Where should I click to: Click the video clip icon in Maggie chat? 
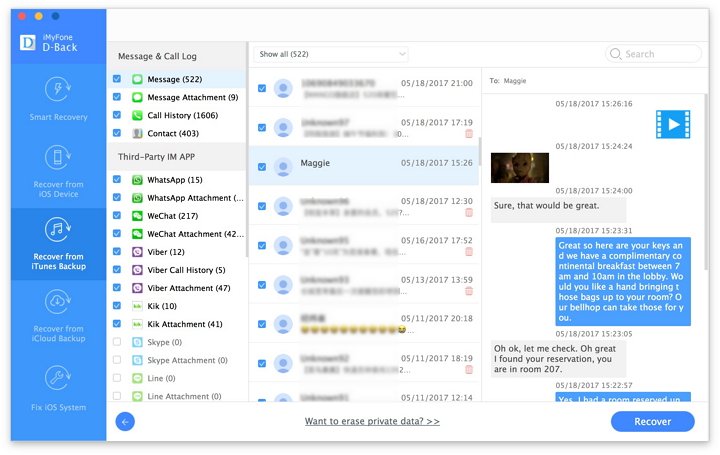tap(673, 124)
